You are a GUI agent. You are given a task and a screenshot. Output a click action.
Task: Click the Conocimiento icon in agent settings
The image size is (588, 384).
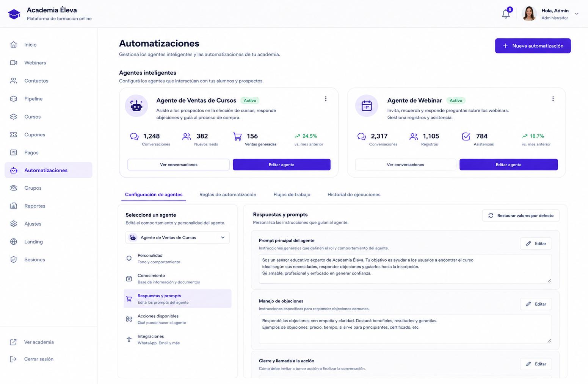(x=129, y=279)
